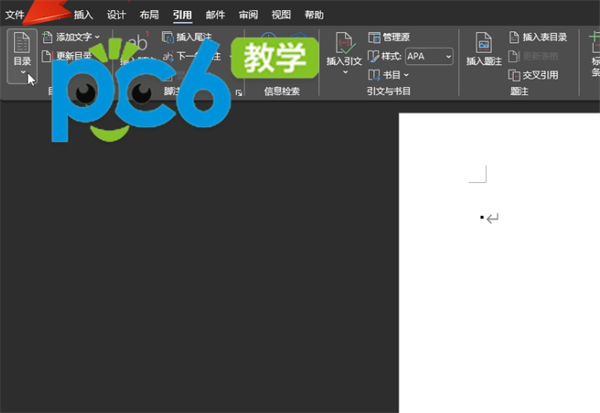Open the APA citation style combo box
Viewport: 600px width, 413px height.
(x=429, y=57)
